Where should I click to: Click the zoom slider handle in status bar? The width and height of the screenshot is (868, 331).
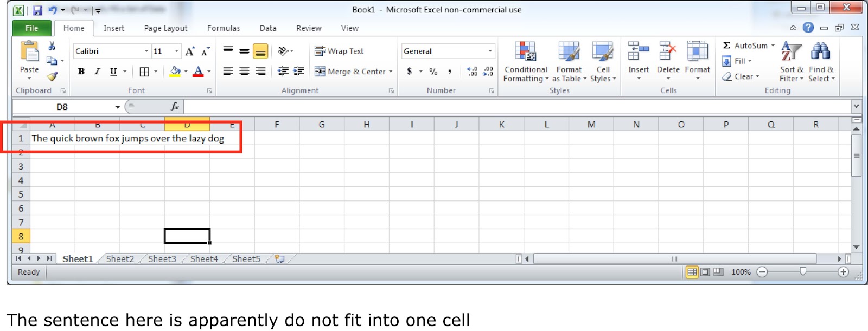coord(803,271)
